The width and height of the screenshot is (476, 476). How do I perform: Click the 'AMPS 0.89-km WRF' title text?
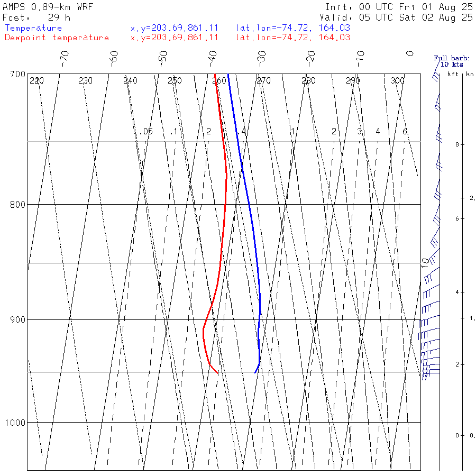[x=48, y=7]
